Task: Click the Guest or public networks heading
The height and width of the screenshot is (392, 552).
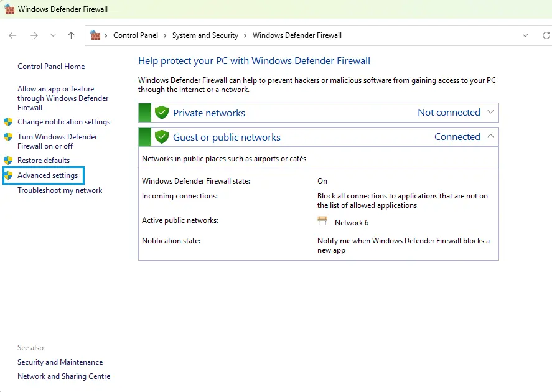Action: click(x=227, y=138)
